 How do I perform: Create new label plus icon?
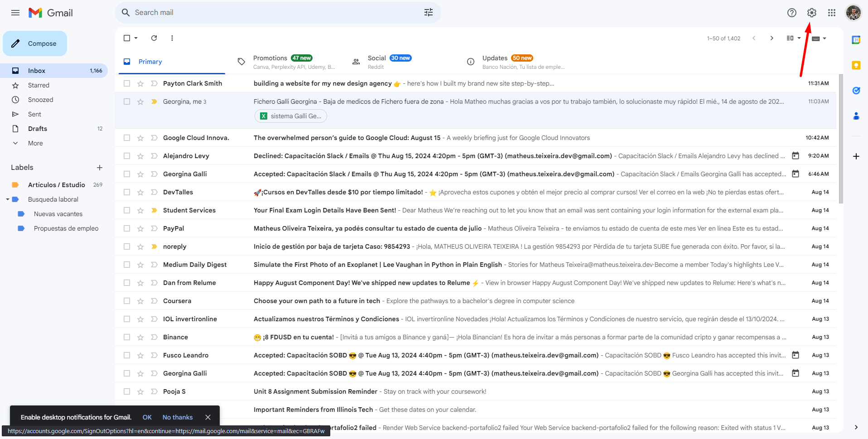[100, 168]
